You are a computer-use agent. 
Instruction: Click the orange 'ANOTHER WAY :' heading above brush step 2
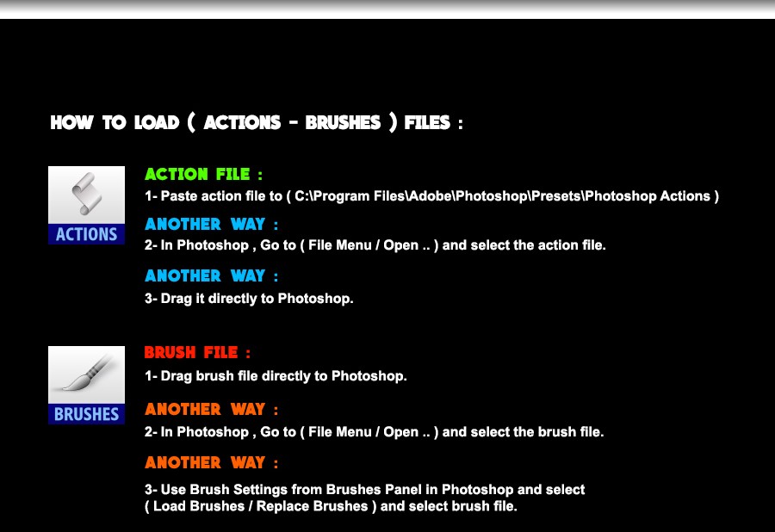pos(212,410)
